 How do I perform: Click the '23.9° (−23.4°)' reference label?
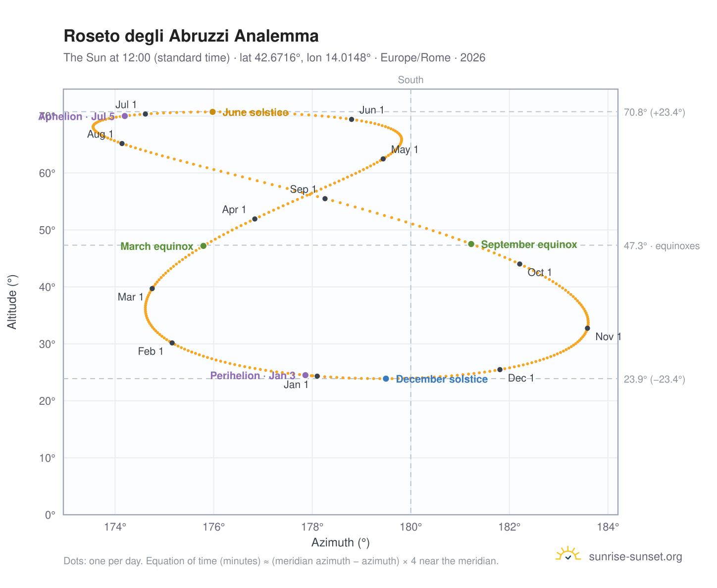[x=654, y=380]
